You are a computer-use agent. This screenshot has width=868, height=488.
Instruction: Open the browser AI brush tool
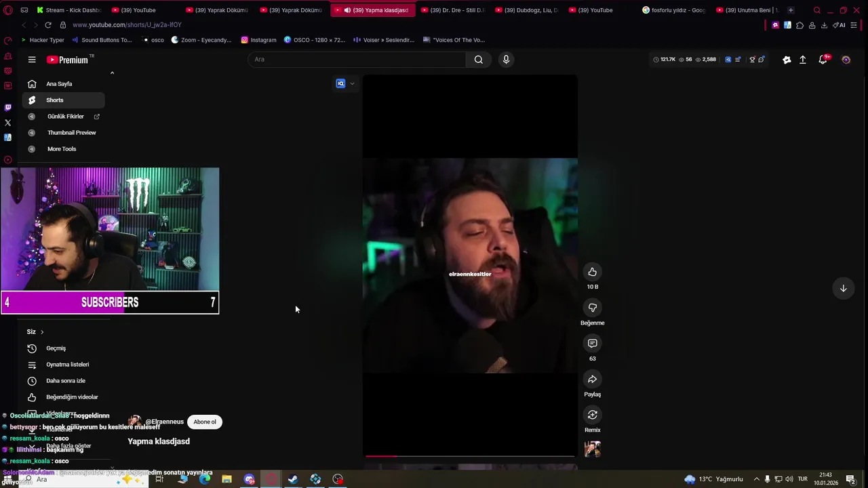pos(839,25)
